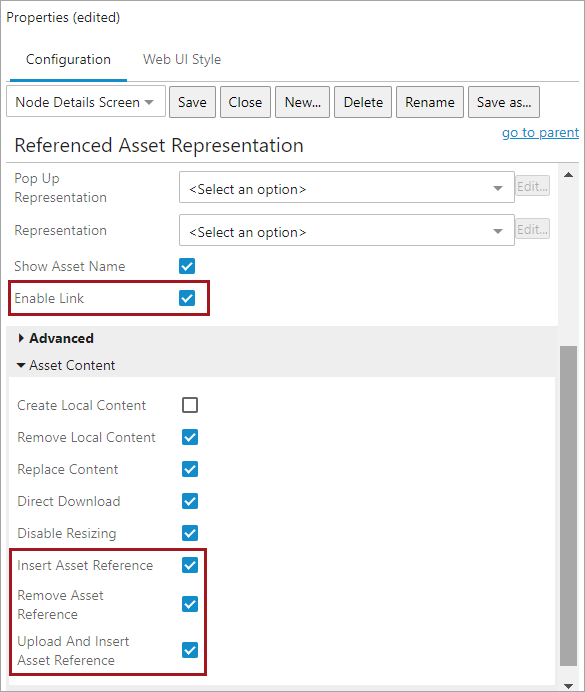
Task: Toggle the Enable Link checkbox
Action: pos(187,298)
